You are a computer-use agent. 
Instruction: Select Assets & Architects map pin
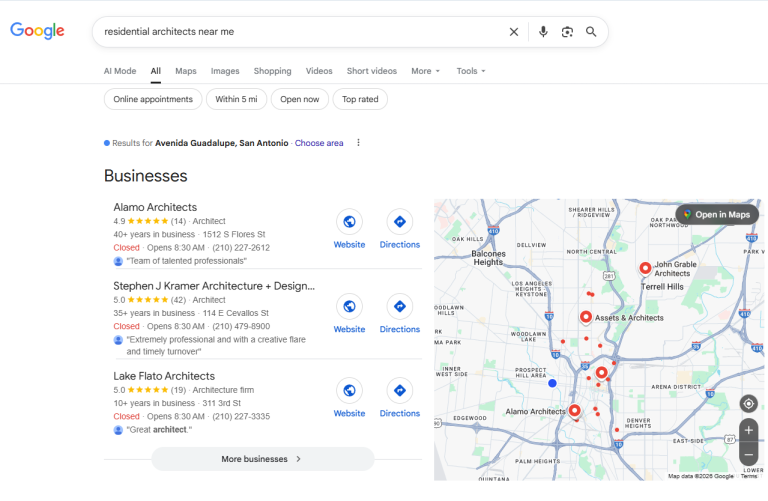click(585, 317)
